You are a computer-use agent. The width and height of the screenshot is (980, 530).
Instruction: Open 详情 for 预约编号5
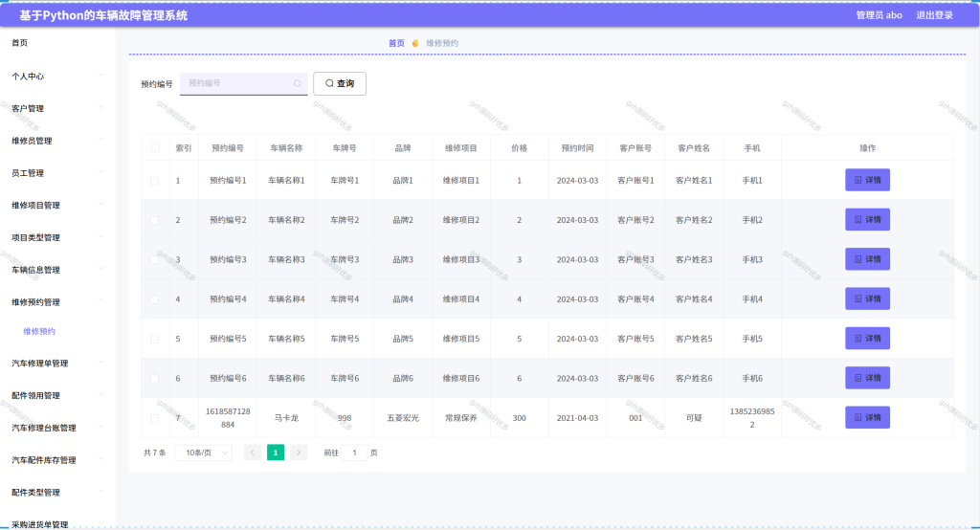tap(867, 338)
